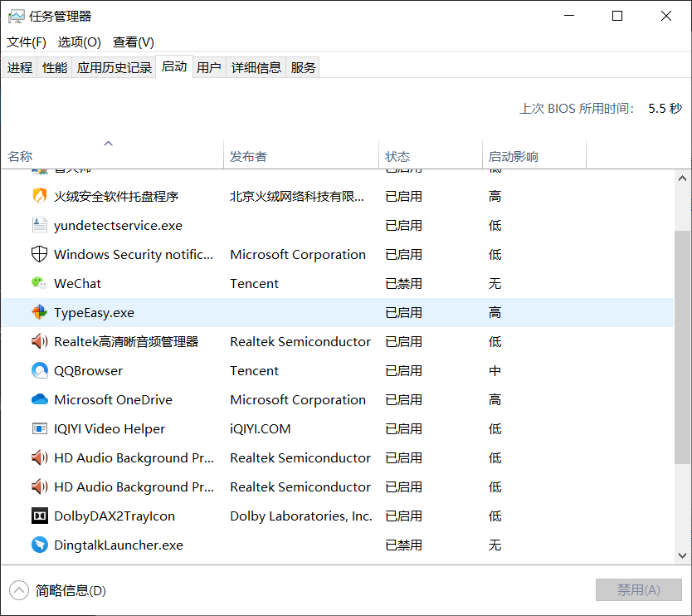Switch to the 应用历史记录 tab
Viewport: 692px width, 616px height.
[115, 67]
